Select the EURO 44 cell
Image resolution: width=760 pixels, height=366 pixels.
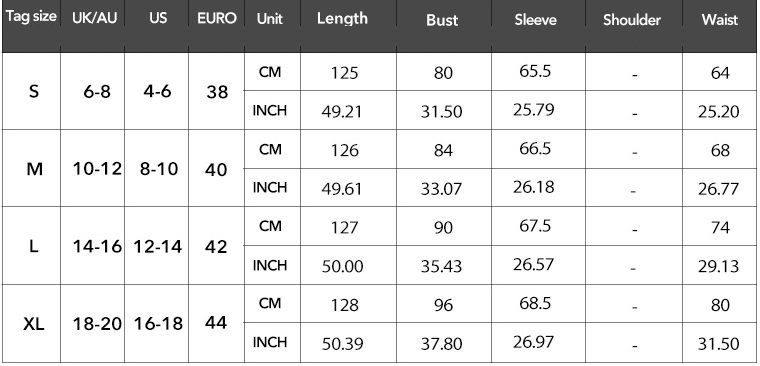click(x=216, y=323)
